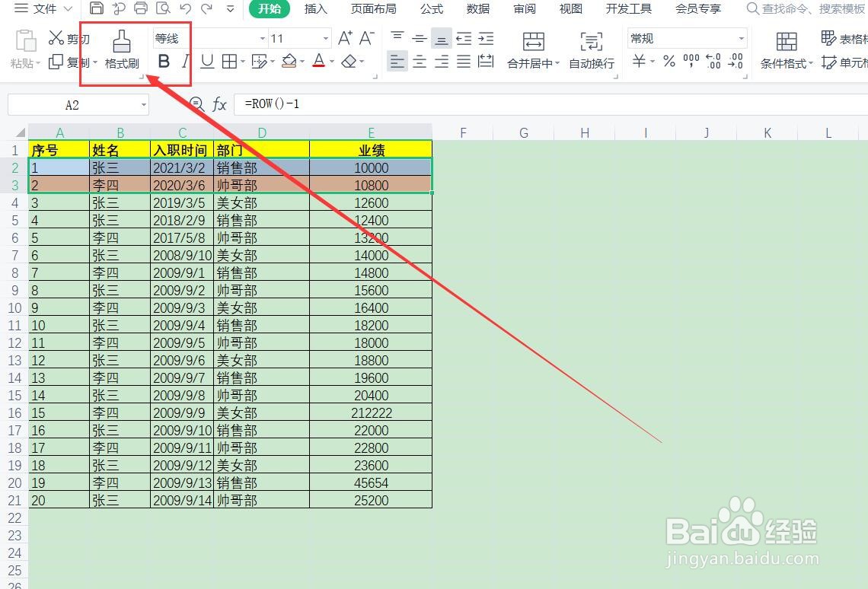Click the percent style icon
868x589 pixels.
669,61
